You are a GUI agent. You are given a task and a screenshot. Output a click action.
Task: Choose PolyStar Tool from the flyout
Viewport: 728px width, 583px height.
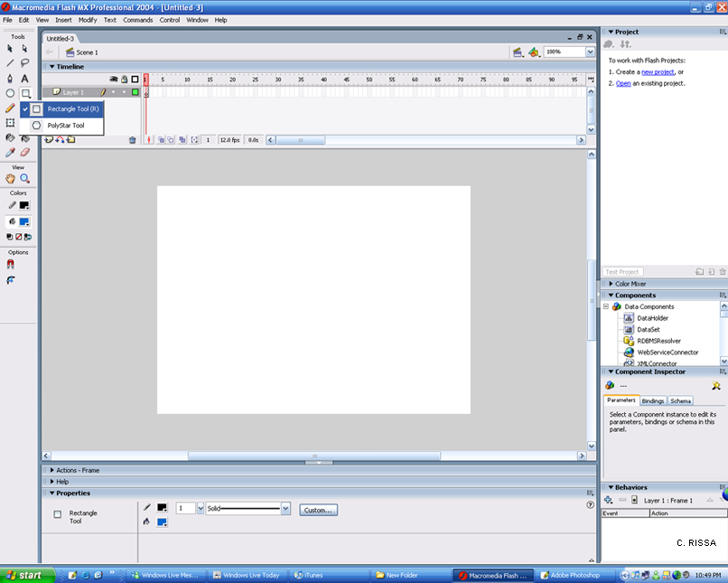coord(61,126)
